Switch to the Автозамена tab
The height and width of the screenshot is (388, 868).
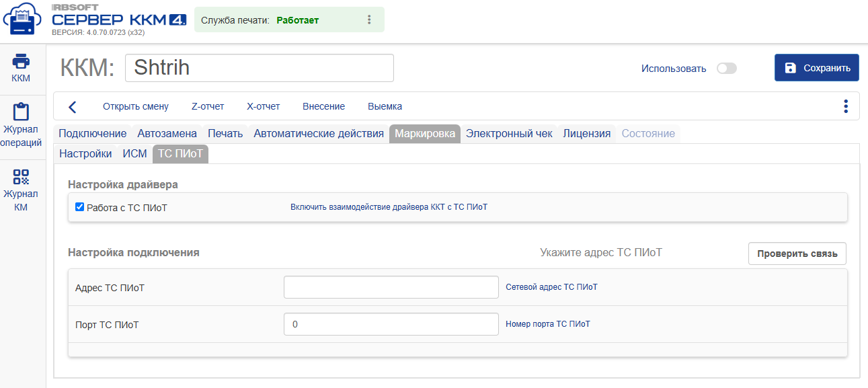coord(167,133)
